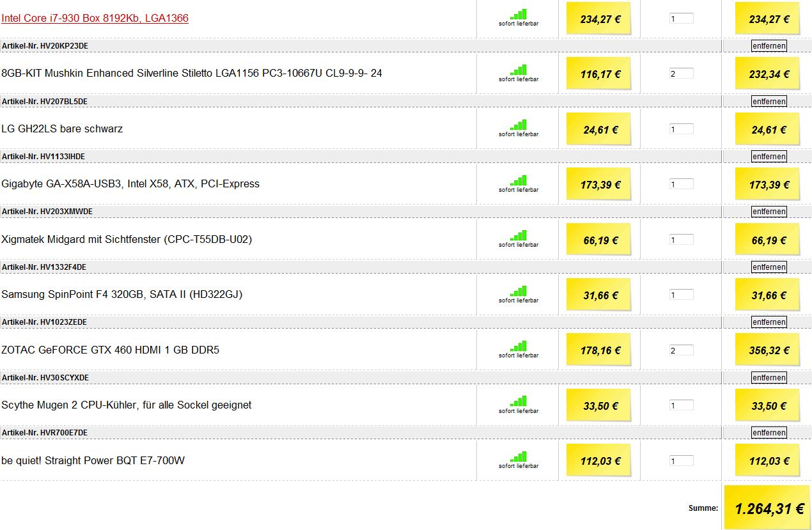
Task: Edit quantity field for Samsung SpinPoint F4
Action: [x=681, y=295]
